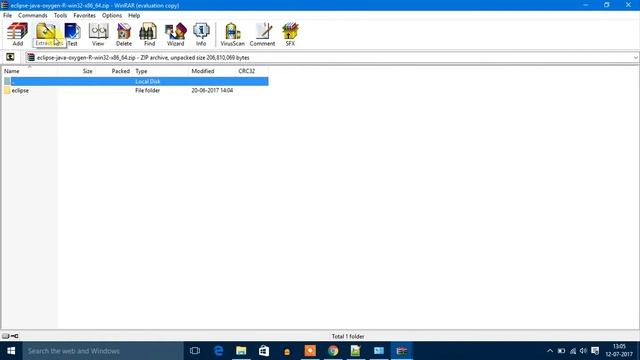640x360 pixels.
Task: Open the Favorites menu
Action: click(84, 15)
